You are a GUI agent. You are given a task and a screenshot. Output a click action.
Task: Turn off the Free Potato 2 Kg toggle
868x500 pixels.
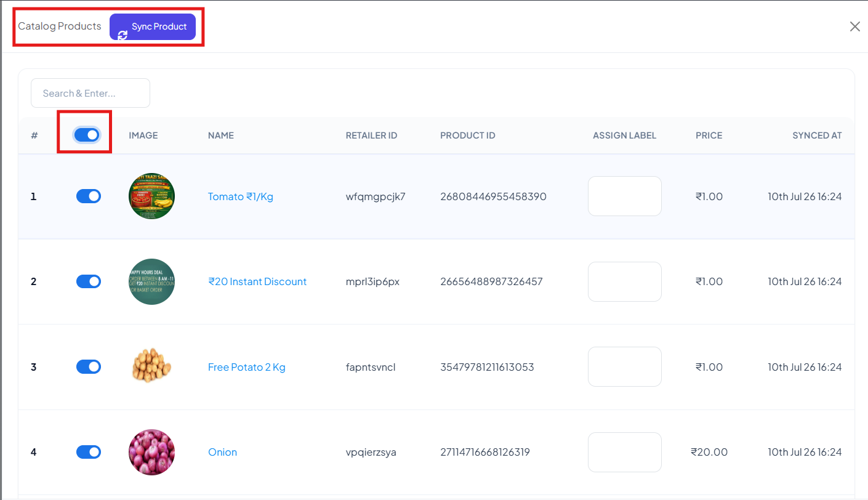point(89,367)
